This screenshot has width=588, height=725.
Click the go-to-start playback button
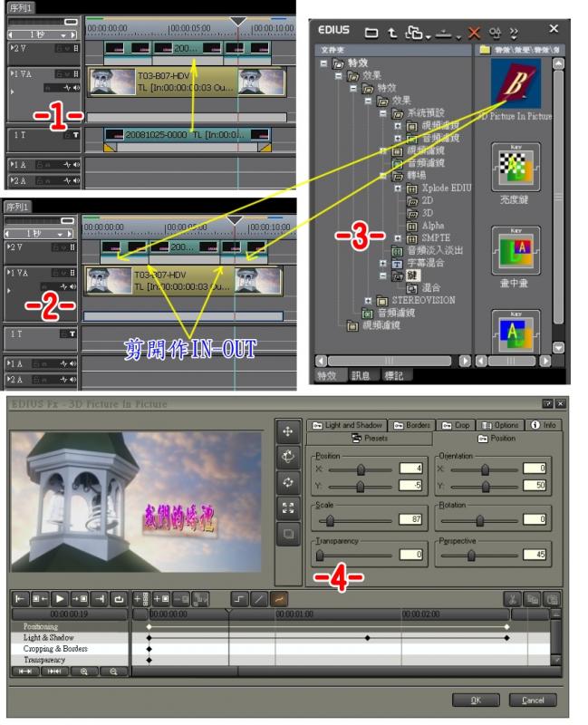[20, 599]
